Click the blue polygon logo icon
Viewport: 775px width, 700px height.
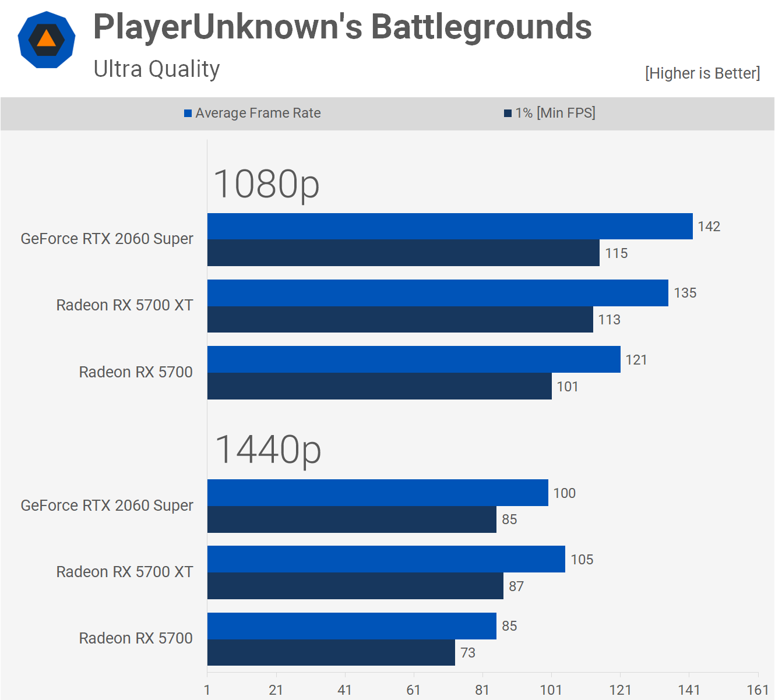tap(47, 40)
